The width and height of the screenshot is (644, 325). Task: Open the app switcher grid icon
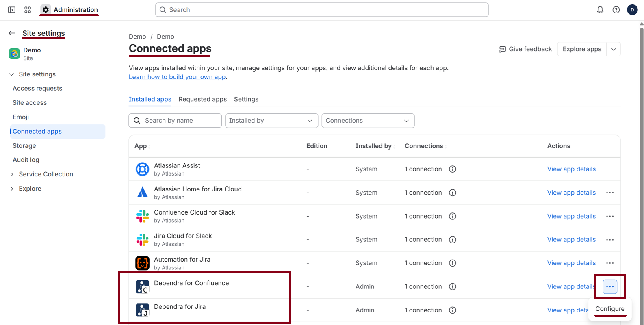[x=28, y=10]
